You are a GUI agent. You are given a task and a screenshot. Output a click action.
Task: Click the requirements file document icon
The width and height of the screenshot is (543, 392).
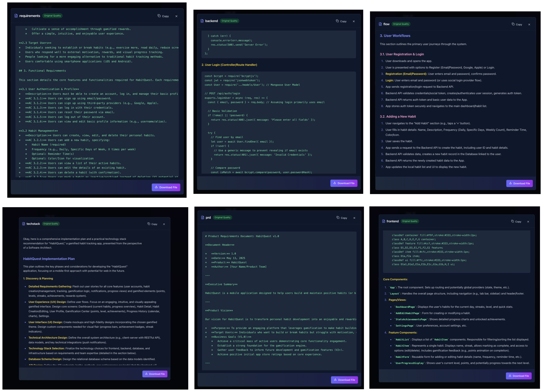(x=16, y=16)
